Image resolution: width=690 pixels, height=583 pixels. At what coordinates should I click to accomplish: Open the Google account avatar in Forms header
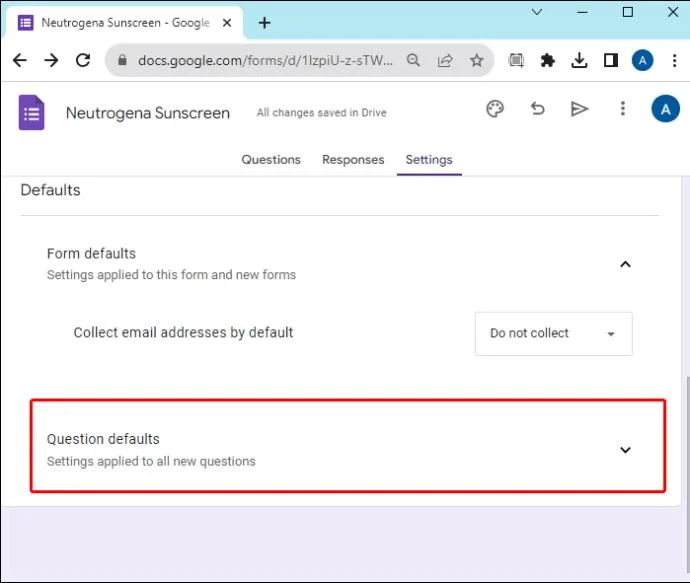(x=665, y=109)
